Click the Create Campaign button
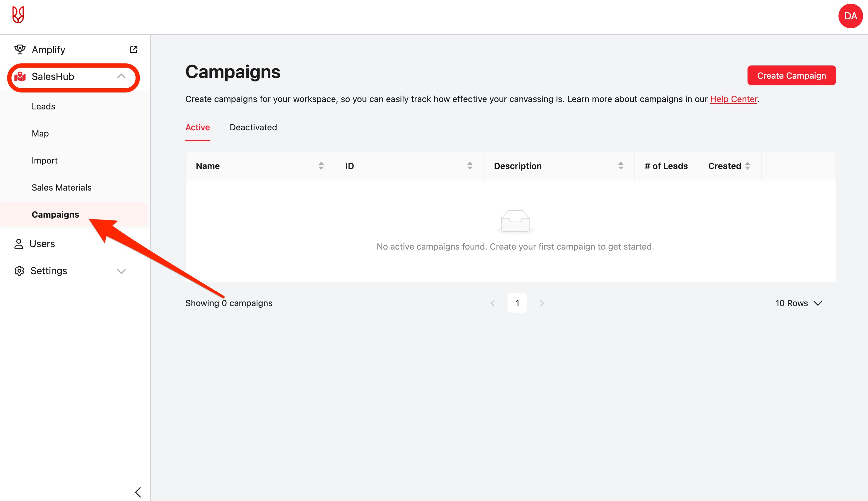868x501 pixels. 791,75
